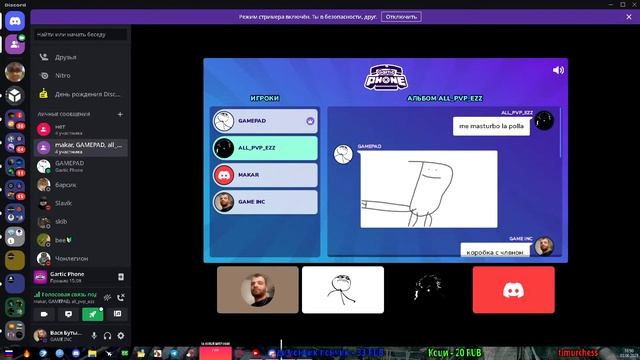Screen dimensions: 640x360
Task: Click the red Discord logo participant tile
Action: (x=513, y=290)
